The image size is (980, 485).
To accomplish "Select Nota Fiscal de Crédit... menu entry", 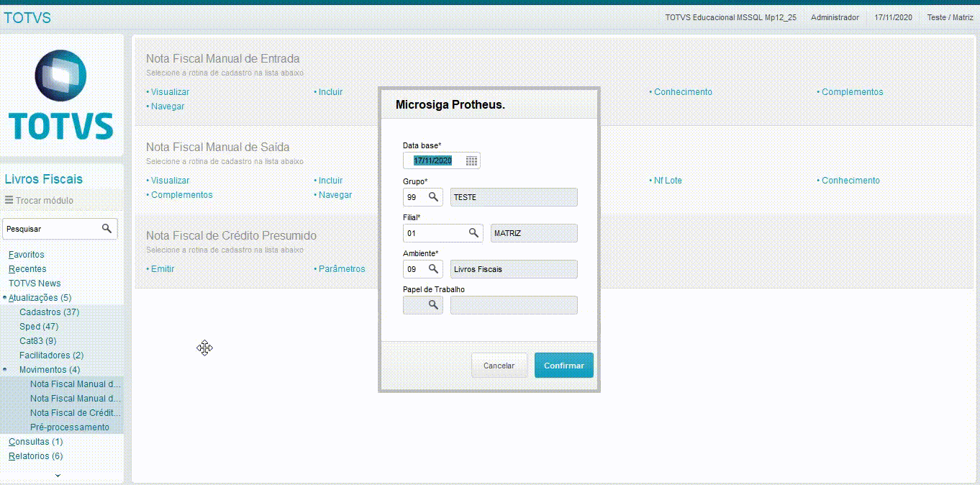I will click(76, 412).
